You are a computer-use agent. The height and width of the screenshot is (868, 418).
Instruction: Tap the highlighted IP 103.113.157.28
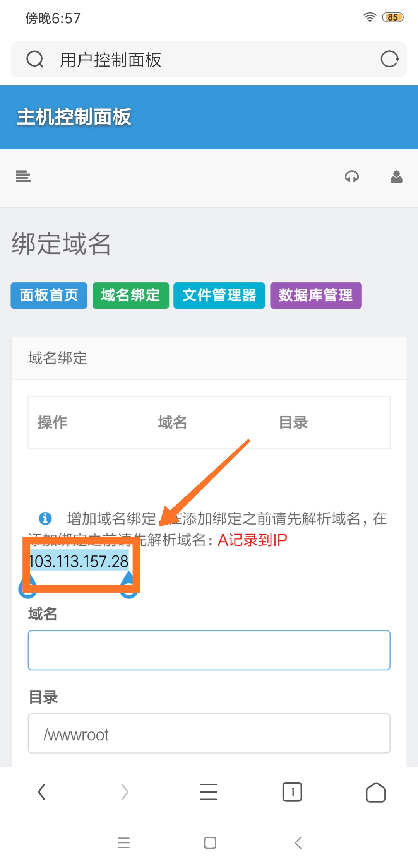coord(79,561)
